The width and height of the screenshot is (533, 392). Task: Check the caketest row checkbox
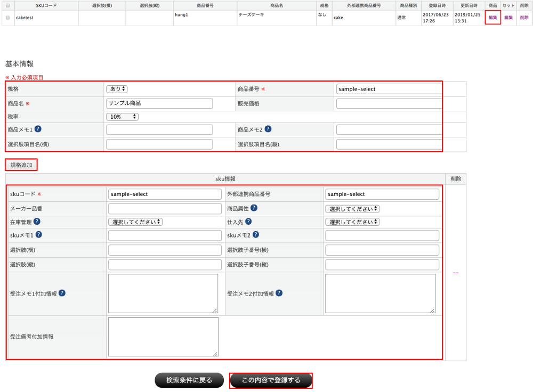[x=8, y=18]
